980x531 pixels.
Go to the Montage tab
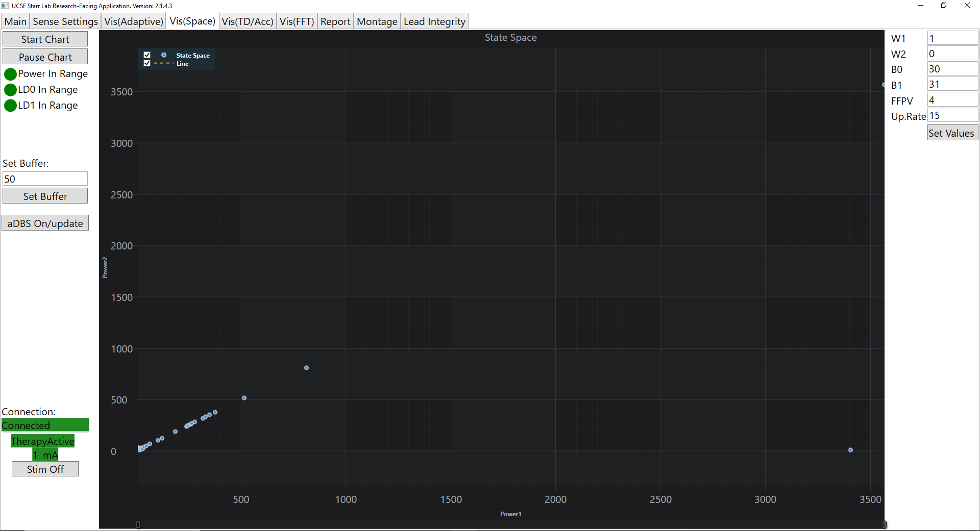click(x=377, y=21)
